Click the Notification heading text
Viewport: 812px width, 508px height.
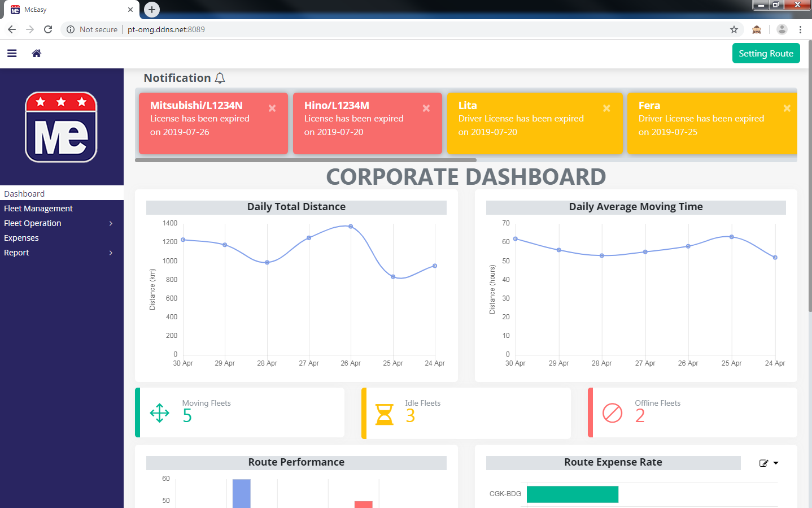[177, 78]
